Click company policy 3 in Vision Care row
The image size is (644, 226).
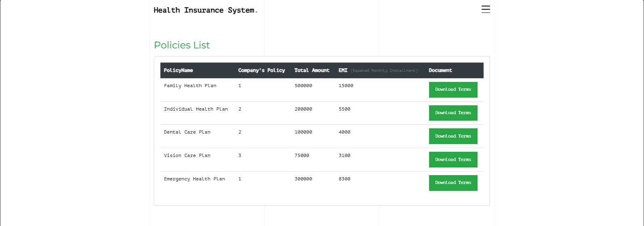[x=240, y=155]
